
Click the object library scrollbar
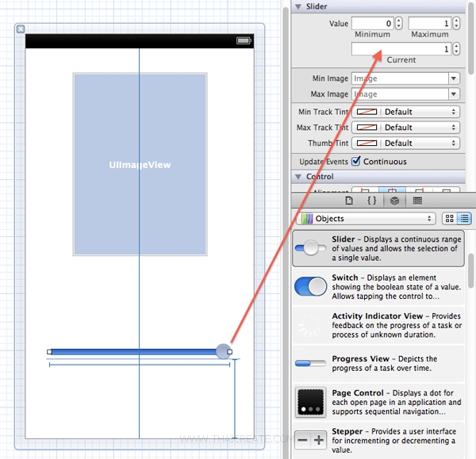coord(470,270)
